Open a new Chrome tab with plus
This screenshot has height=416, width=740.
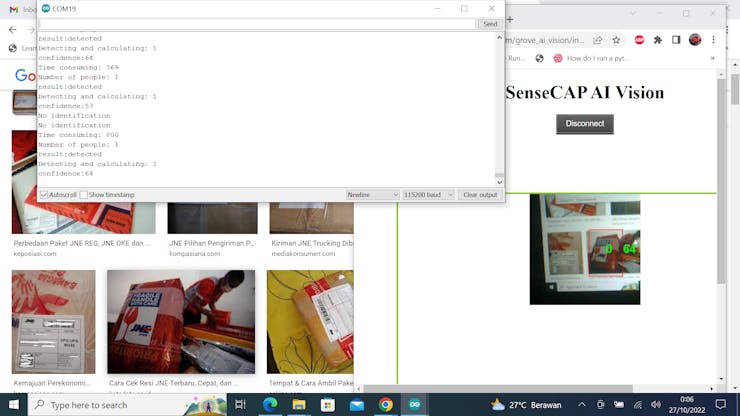click(x=510, y=19)
